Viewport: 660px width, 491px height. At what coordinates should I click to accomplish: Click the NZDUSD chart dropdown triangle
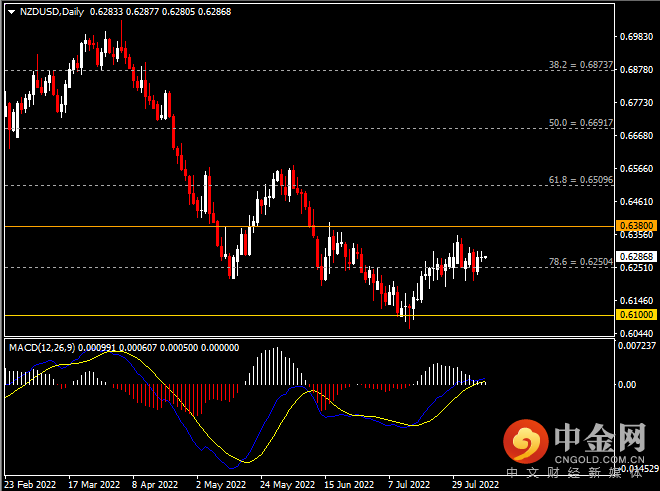pos(11,12)
